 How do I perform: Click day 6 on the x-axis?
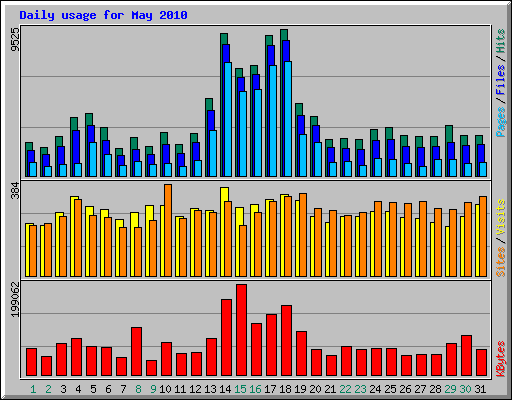pyautogui.click(x=108, y=389)
